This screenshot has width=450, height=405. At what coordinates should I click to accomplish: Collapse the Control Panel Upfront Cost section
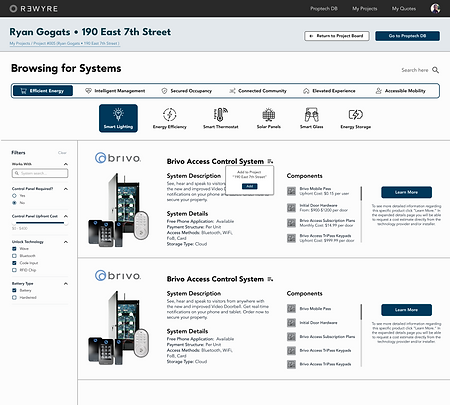[66, 216]
